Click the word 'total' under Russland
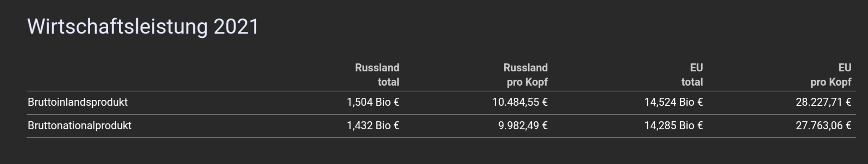868x164 pixels. [388, 82]
